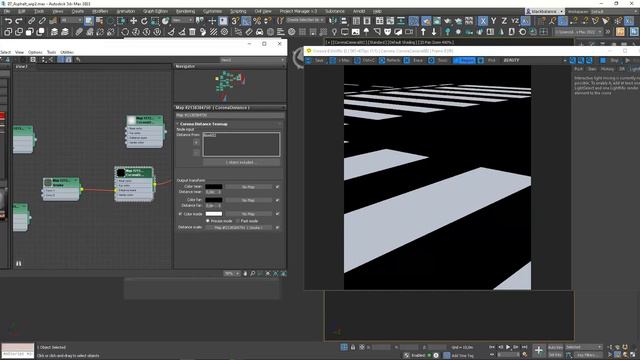Toggle the Color far map checkbox

click(x=278, y=200)
